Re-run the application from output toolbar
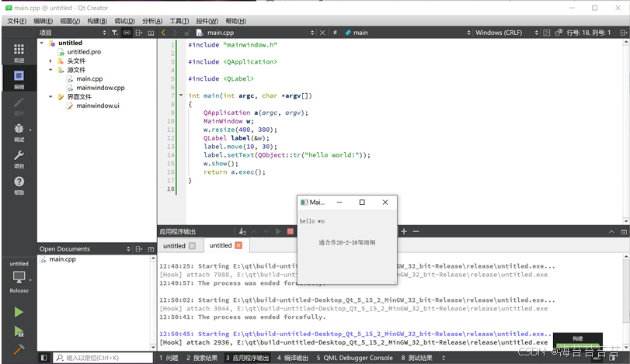This screenshot has height=364, width=630. pyautogui.click(x=278, y=231)
